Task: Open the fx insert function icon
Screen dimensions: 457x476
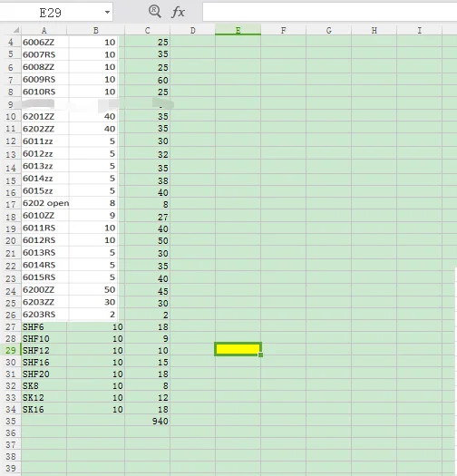Action: pos(178,12)
